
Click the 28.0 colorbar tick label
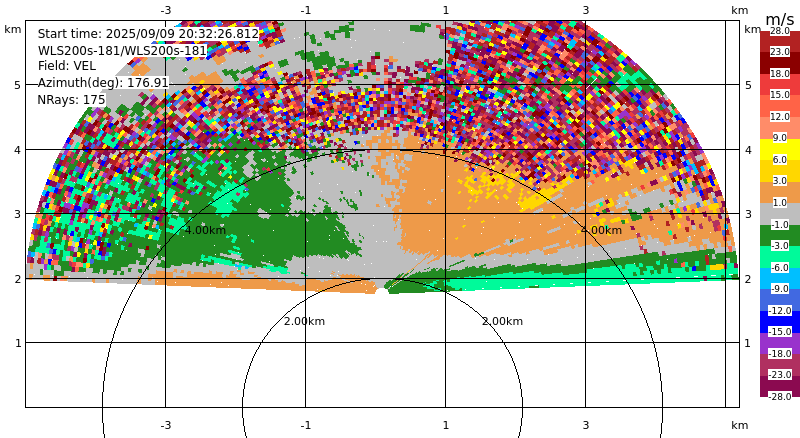tap(780, 31)
